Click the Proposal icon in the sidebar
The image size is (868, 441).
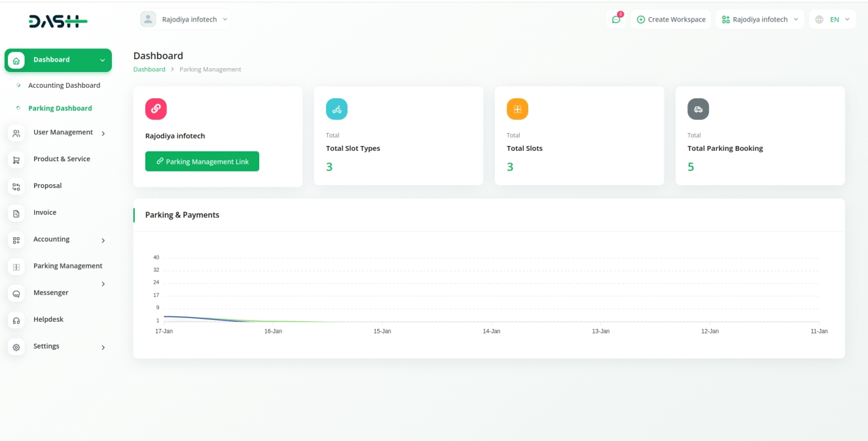pos(16,187)
